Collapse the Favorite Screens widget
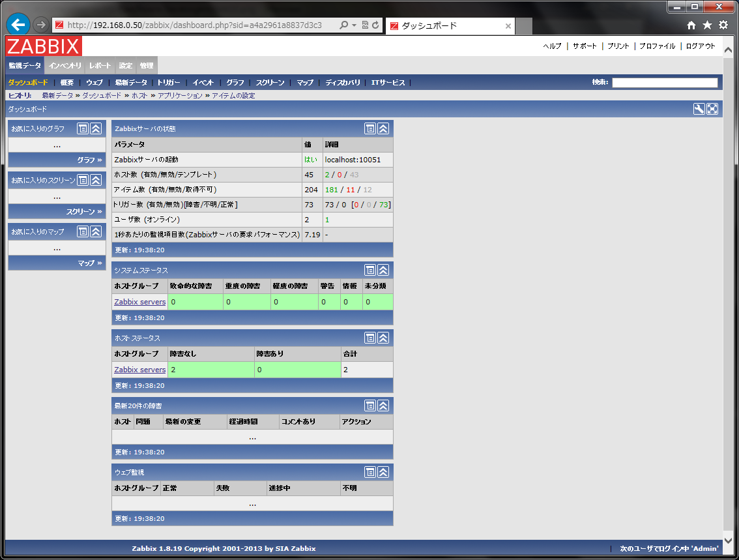The image size is (739, 560). tap(96, 179)
